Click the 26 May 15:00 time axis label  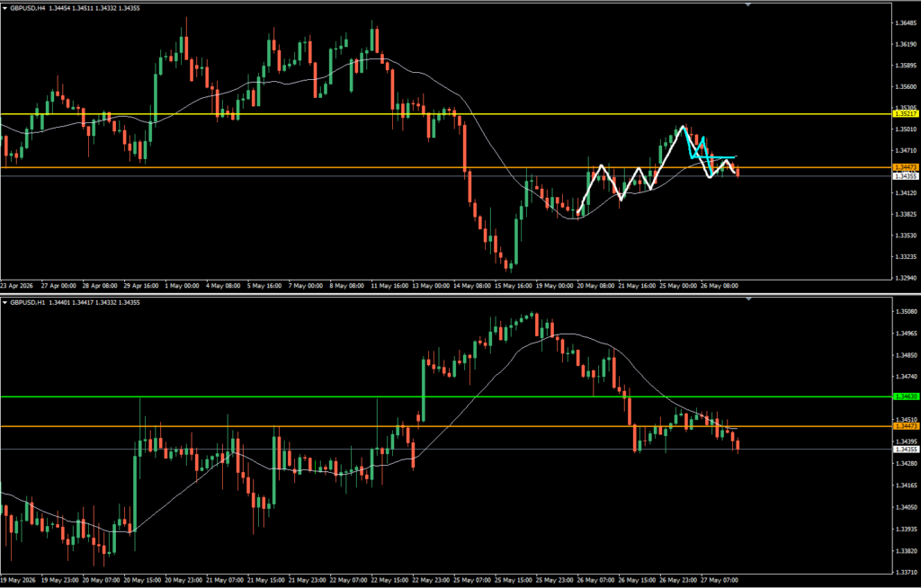pyautogui.click(x=636, y=581)
